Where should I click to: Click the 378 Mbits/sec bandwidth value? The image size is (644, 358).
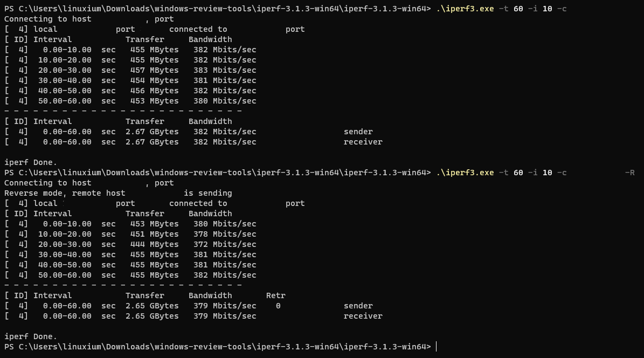(225, 234)
